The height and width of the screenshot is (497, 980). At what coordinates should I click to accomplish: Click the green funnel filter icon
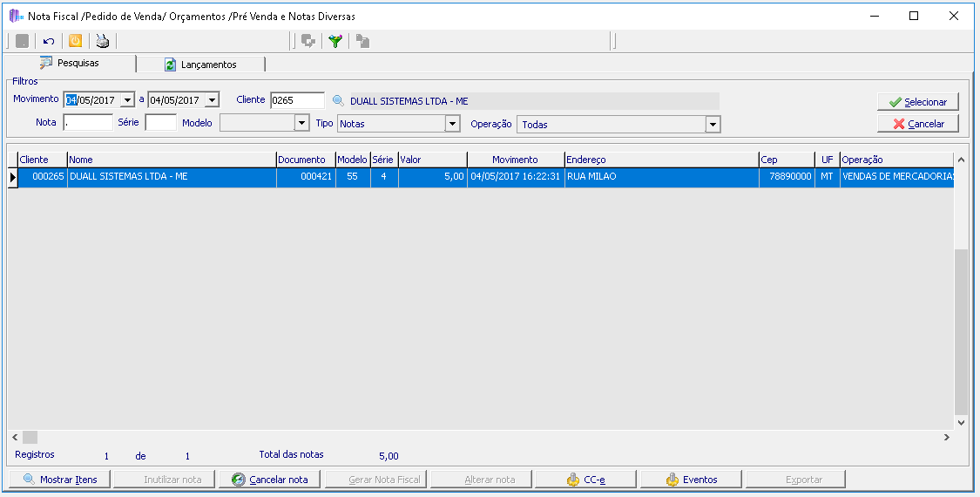click(x=335, y=41)
